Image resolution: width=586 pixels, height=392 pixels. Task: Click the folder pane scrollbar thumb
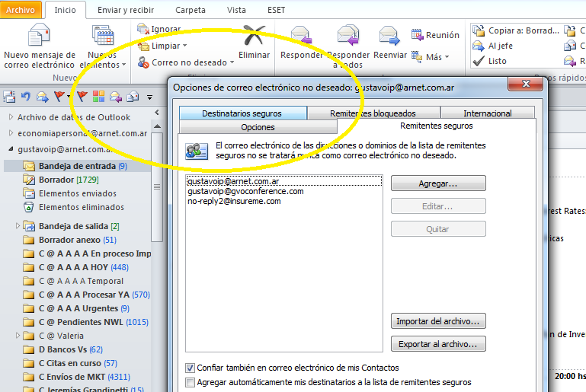(157, 186)
